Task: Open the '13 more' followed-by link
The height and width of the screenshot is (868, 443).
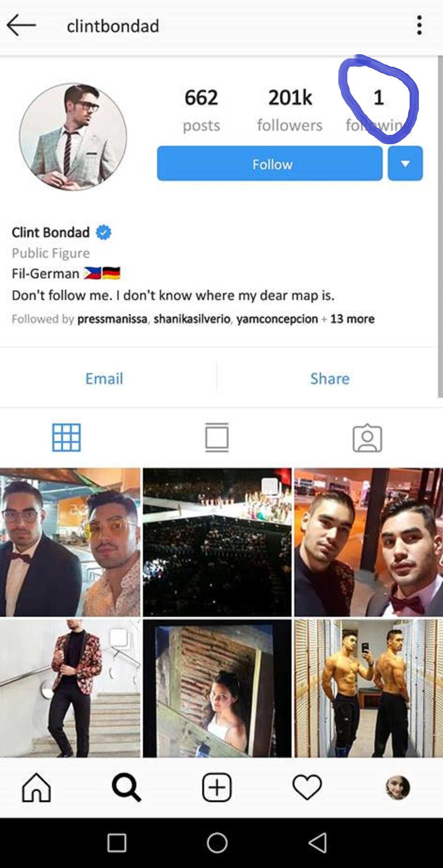Action: tap(352, 319)
